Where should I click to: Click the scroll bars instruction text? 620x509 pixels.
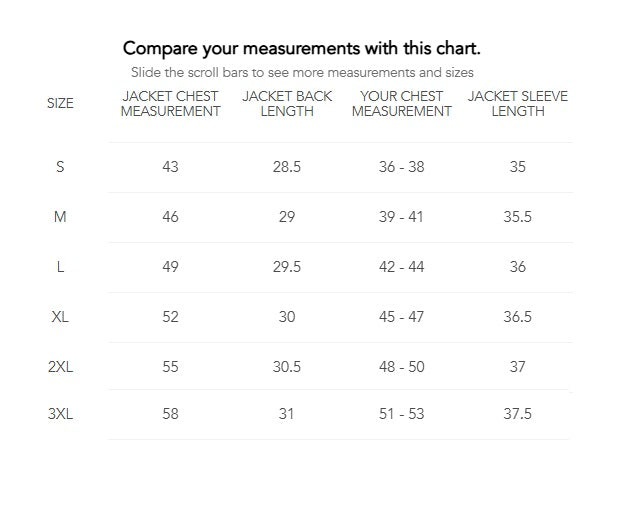tap(302, 72)
